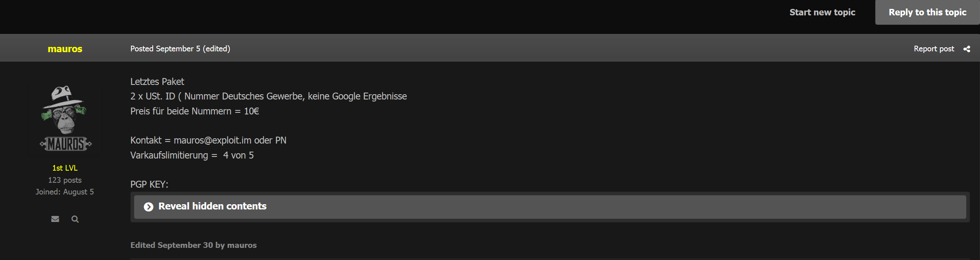The image size is (980, 260).
Task: Click the Report post link
Action: click(x=934, y=49)
